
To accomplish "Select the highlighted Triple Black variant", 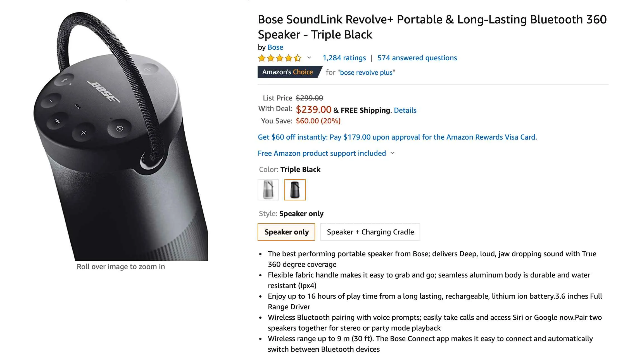I will tap(295, 190).
